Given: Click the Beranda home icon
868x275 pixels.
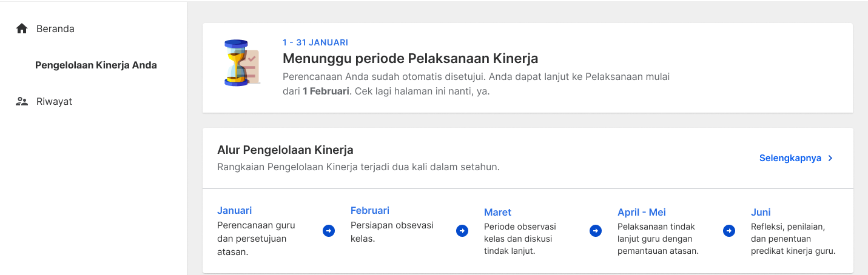Looking at the screenshot, I should pos(22,28).
